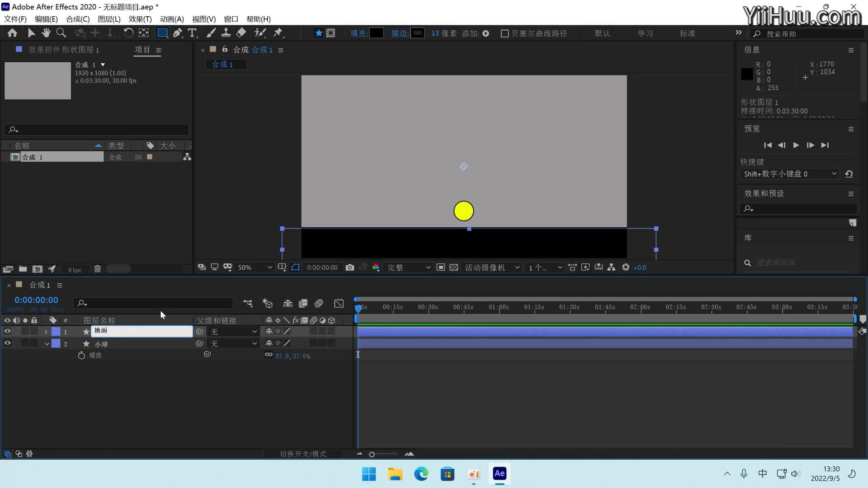Jump to the first frame in preview
The width and height of the screenshot is (868, 488).
[x=768, y=145]
